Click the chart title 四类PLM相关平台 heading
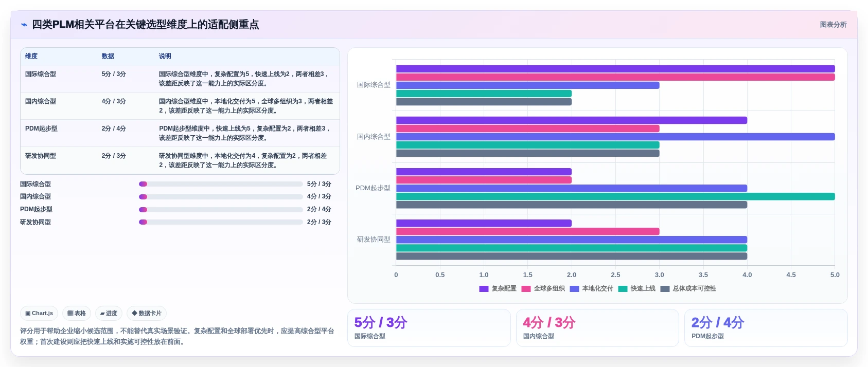 click(146, 25)
